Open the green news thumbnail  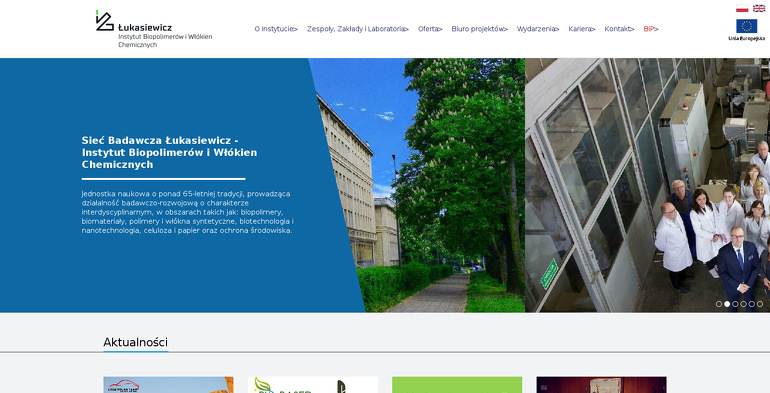click(457, 385)
